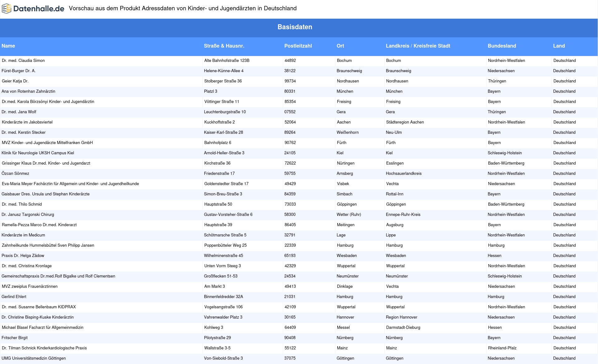Click the Land column header
Image resolution: width=598 pixels, height=364 pixels.
[559, 46]
